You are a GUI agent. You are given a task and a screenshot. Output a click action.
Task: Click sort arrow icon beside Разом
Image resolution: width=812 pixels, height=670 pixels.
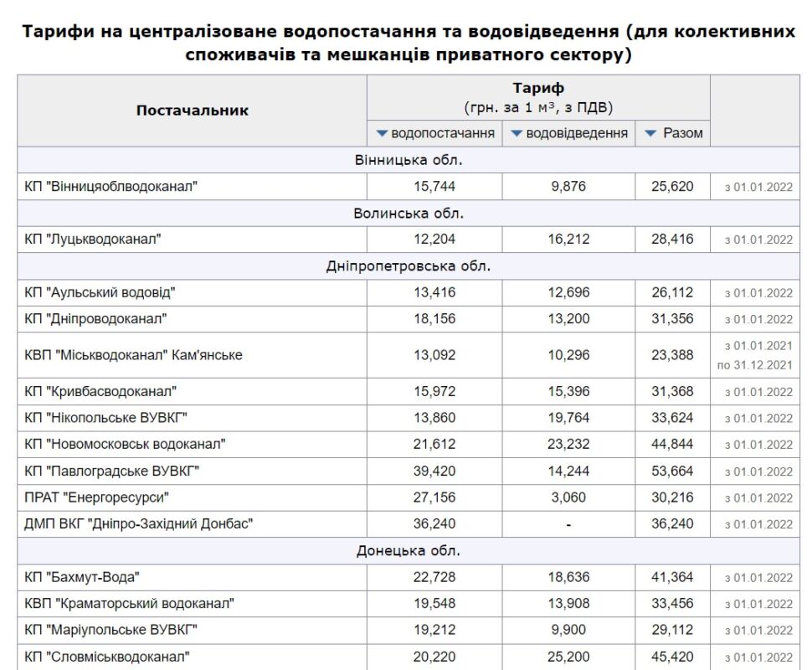click(650, 133)
